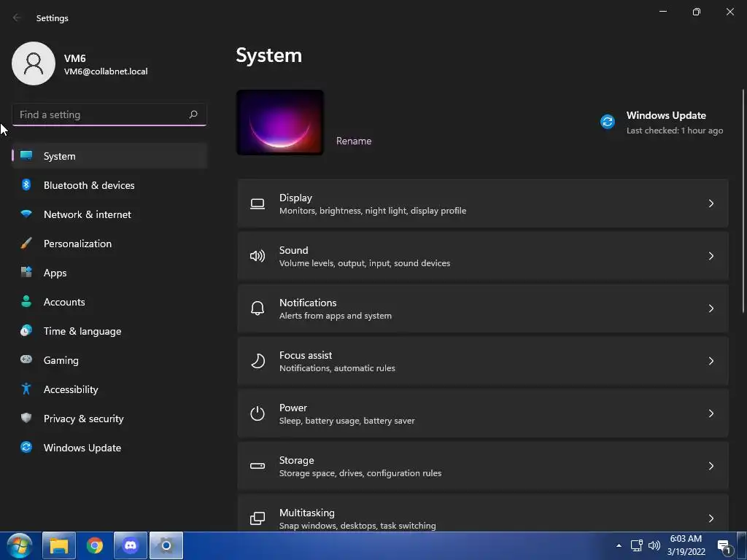The width and height of the screenshot is (747, 560).
Task: Go to Bluetooth & devices section
Action: 109,184
